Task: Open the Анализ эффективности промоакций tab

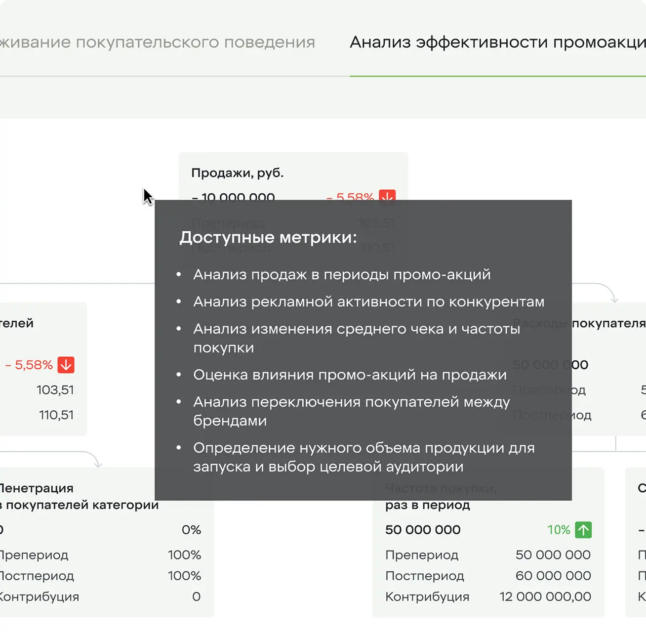Action: [497, 43]
